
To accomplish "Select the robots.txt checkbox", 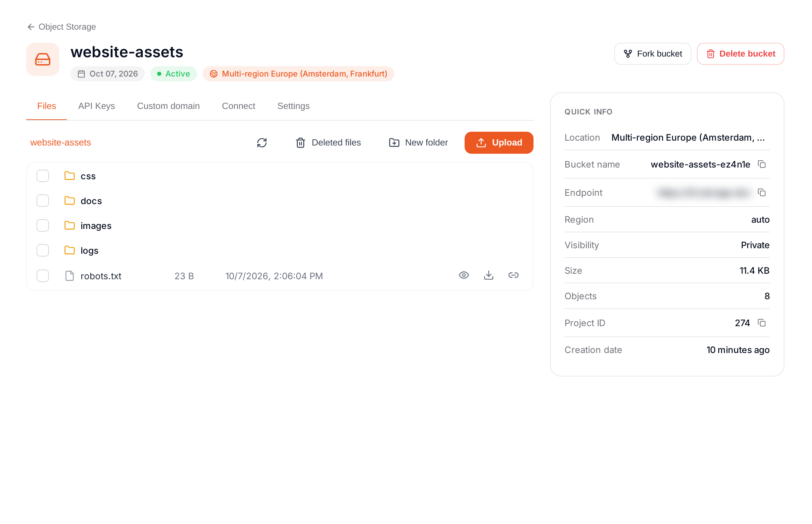I will coord(43,276).
